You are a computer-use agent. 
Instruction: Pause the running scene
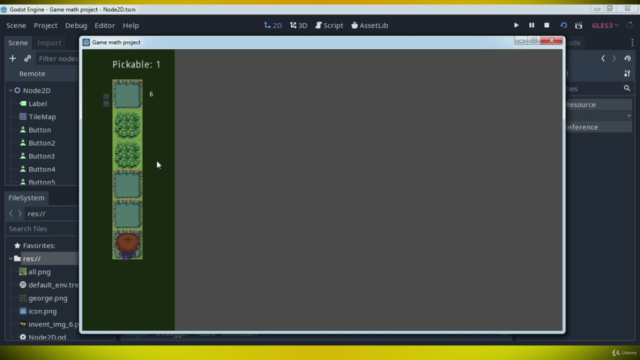(531, 25)
